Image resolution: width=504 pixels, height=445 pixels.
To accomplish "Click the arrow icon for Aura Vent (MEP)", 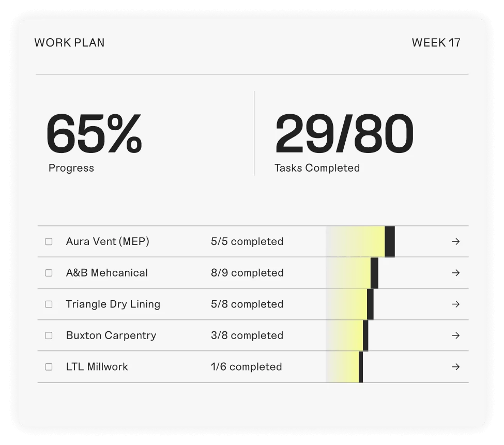I will pyautogui.click(x=455, y=241).
